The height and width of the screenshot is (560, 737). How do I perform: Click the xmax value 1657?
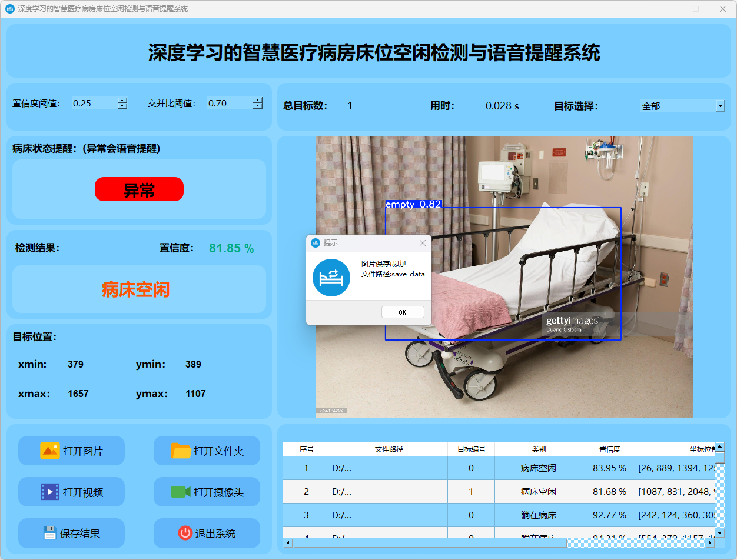78,394
